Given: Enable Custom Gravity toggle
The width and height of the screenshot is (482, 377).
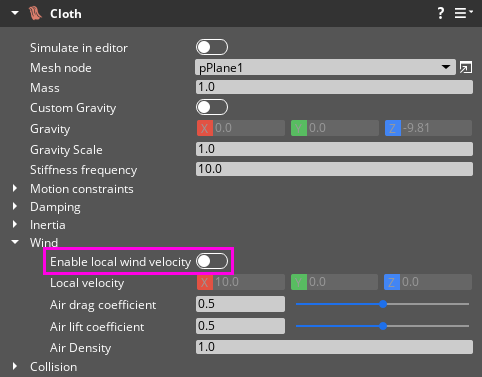Looking at the screenshot, I should tap(212, 107).
